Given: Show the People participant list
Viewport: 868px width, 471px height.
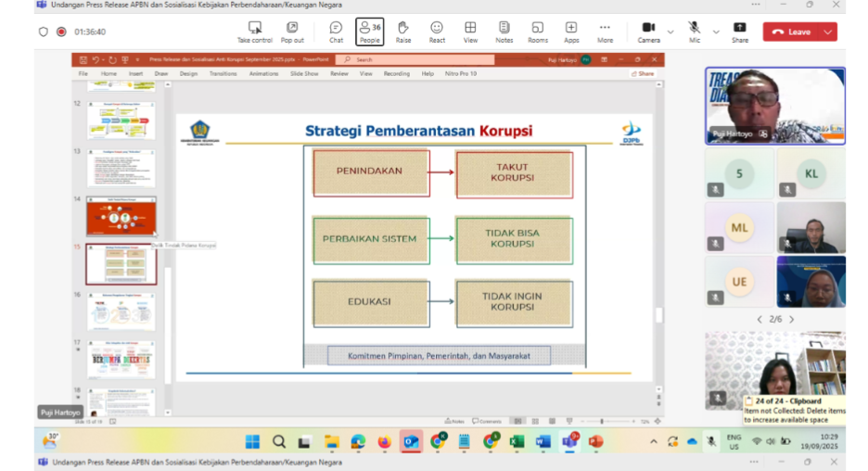Looking at the screenshot, I should point(369,32).
